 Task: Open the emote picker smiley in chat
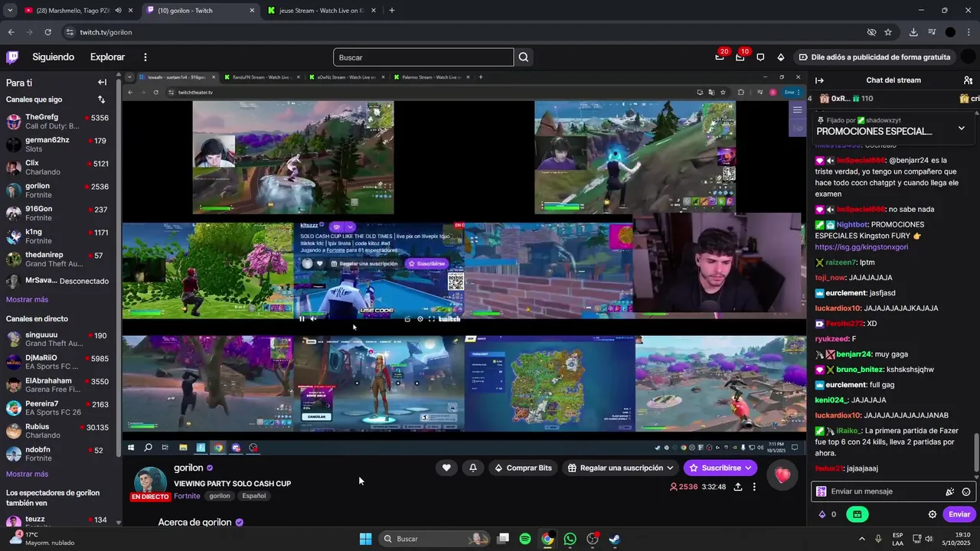966,492
